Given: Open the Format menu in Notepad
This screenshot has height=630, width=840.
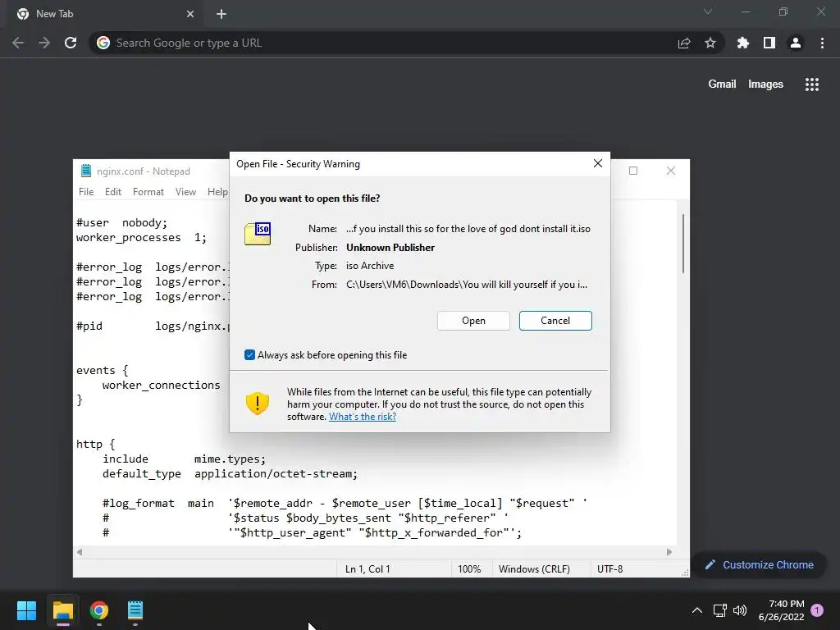Looking at the screenshot, I should pos(148,192).
